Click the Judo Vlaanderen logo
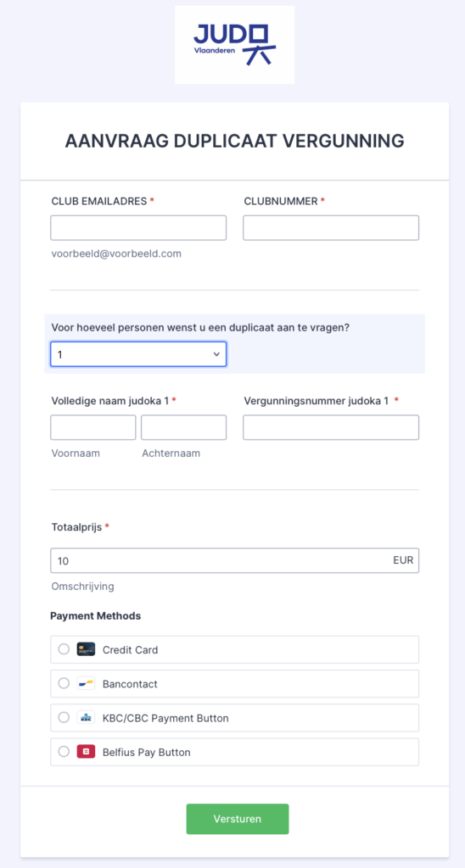 tap(234, 45)
